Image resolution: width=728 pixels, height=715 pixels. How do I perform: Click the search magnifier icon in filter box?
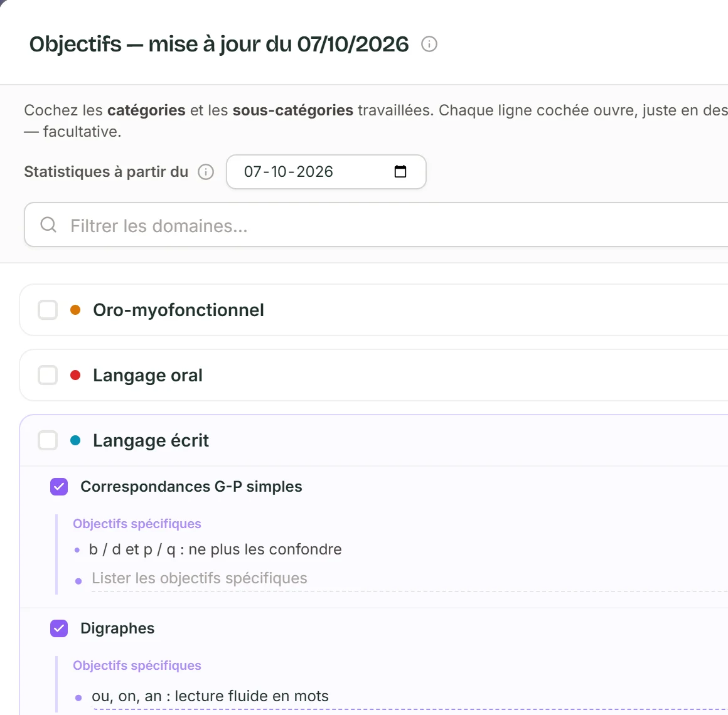pyautogui.click(x=48, y=225)
